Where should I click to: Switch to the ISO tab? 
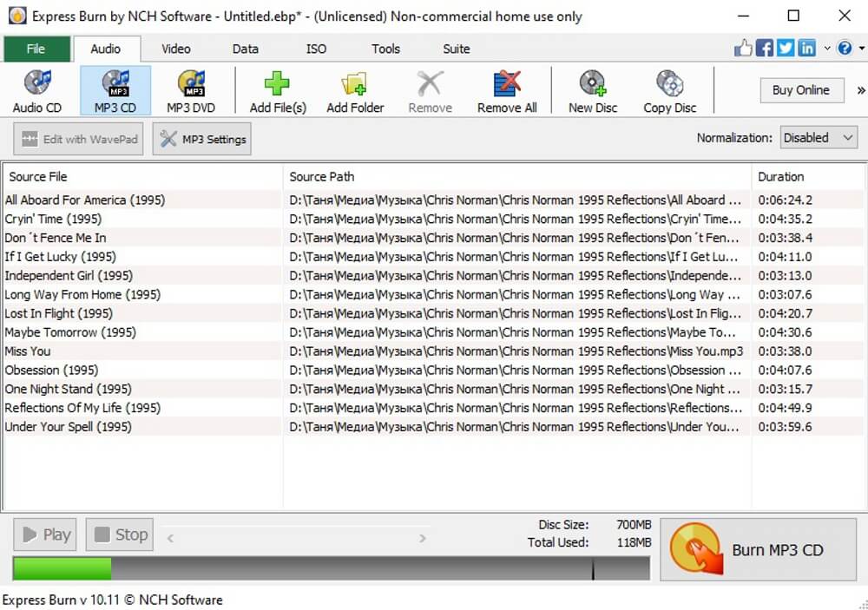coord(316,49)
